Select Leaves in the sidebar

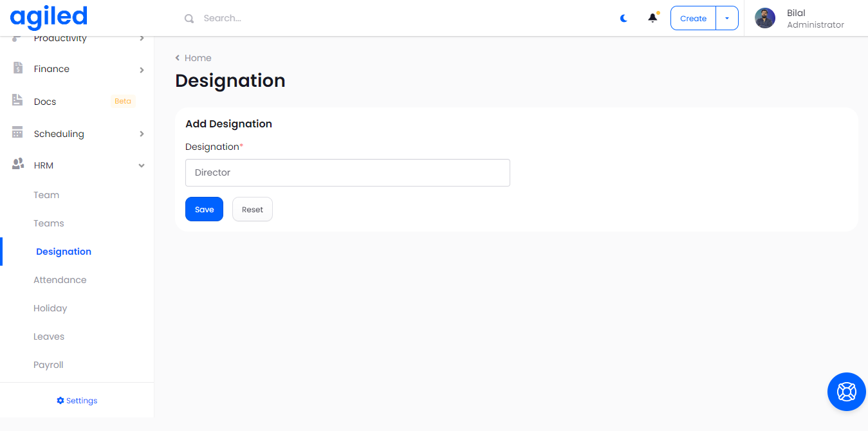click(x=49, y=336)
